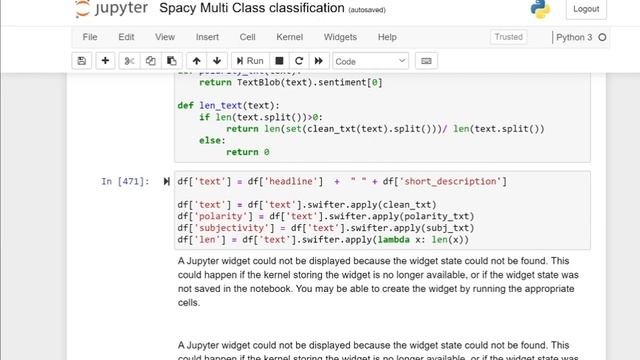Click the Python logo icon
The width and height of the screenshot is (640, 360).
540,9
